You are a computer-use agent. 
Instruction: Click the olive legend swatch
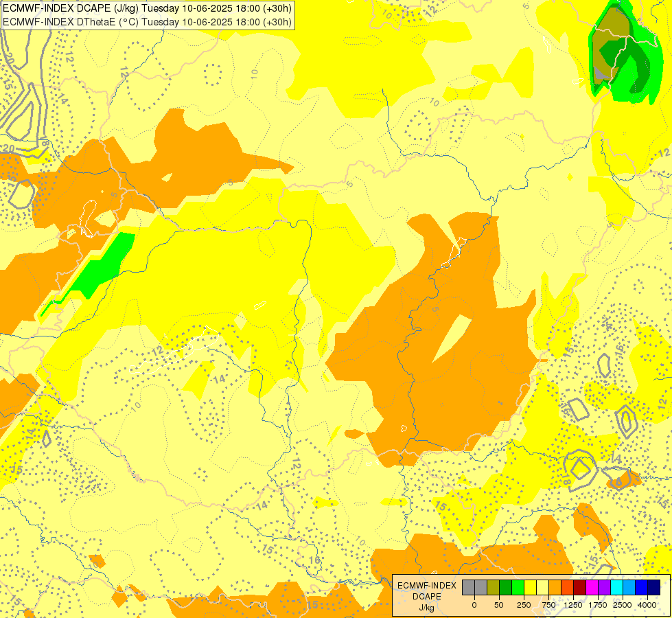pyautogui.click(x=494, y=587)
